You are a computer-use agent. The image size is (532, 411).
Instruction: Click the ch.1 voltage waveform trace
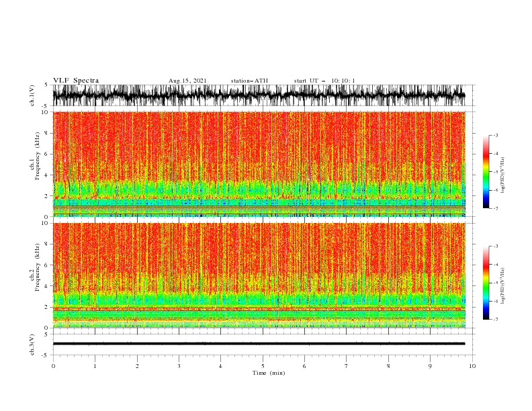coord(259,95)
